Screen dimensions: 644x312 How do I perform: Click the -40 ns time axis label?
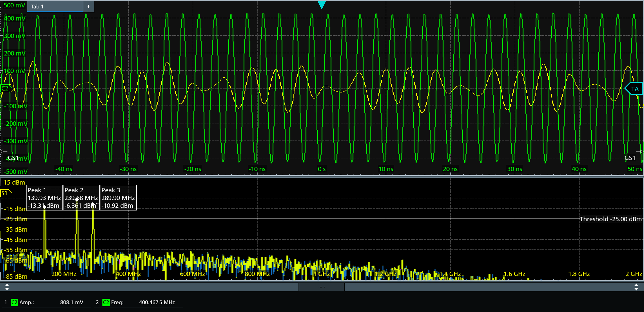(64, 169)
